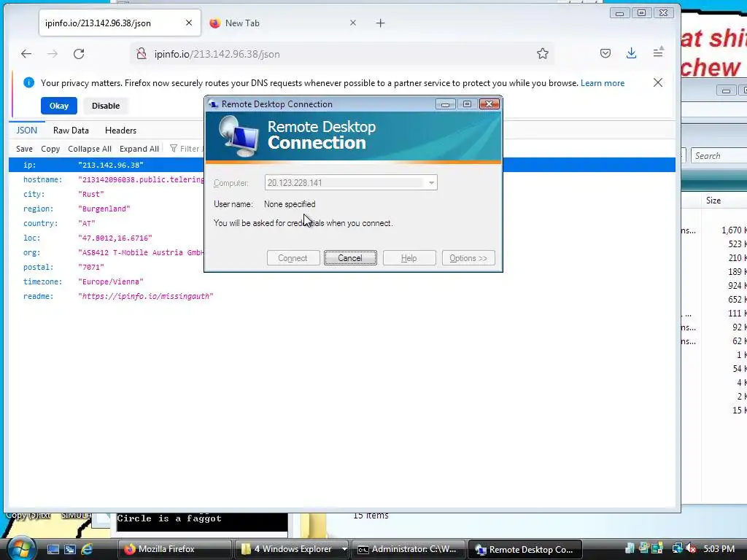Click the readme missingauth URL value
747x560 pixels.
pyautogui.click(x=146, y=296)
